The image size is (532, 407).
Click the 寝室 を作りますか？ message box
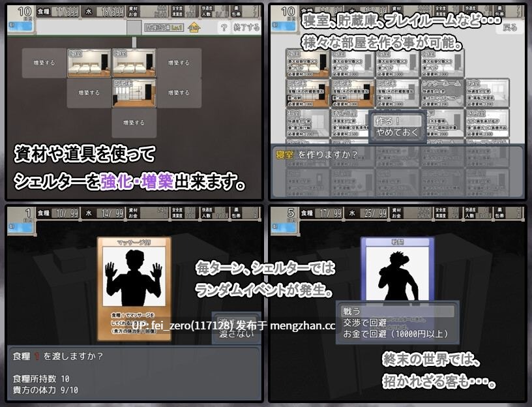click(397, 171)
